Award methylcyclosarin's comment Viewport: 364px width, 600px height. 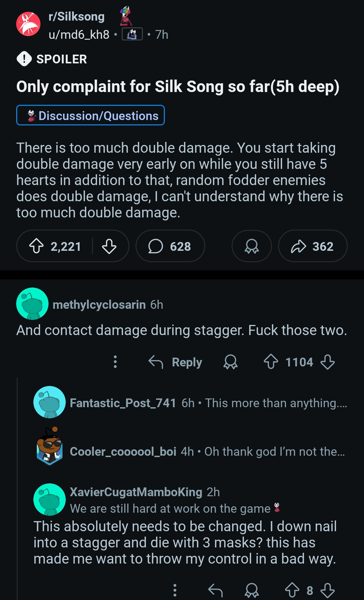[x=231, y=362]
